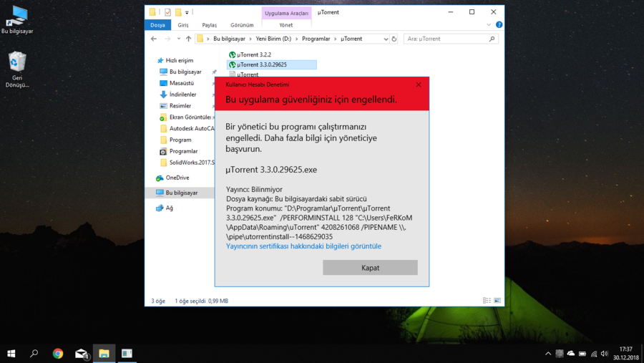Open the taskbar clock and date
The image size is (644, 363).
pos(626,354)
